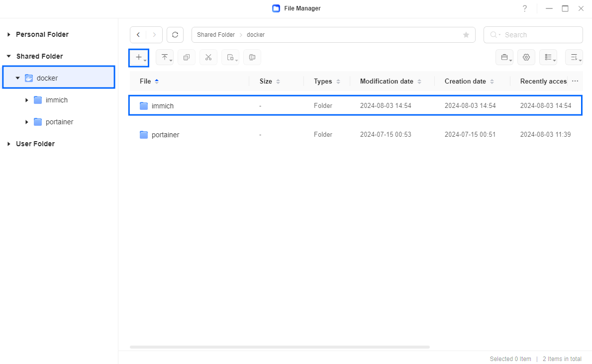Open the upload dropdown button
The height and width of the screenshot is (364, 592).
click(x=165, y=58)
